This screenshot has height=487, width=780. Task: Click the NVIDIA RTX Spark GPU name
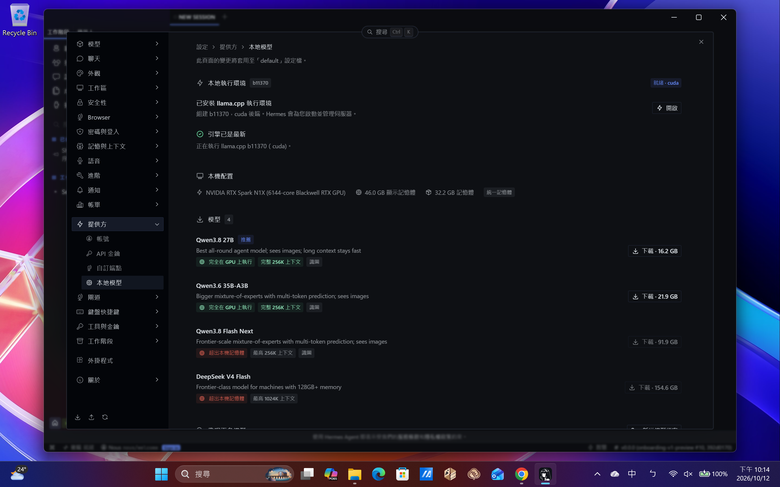point(275,193)
